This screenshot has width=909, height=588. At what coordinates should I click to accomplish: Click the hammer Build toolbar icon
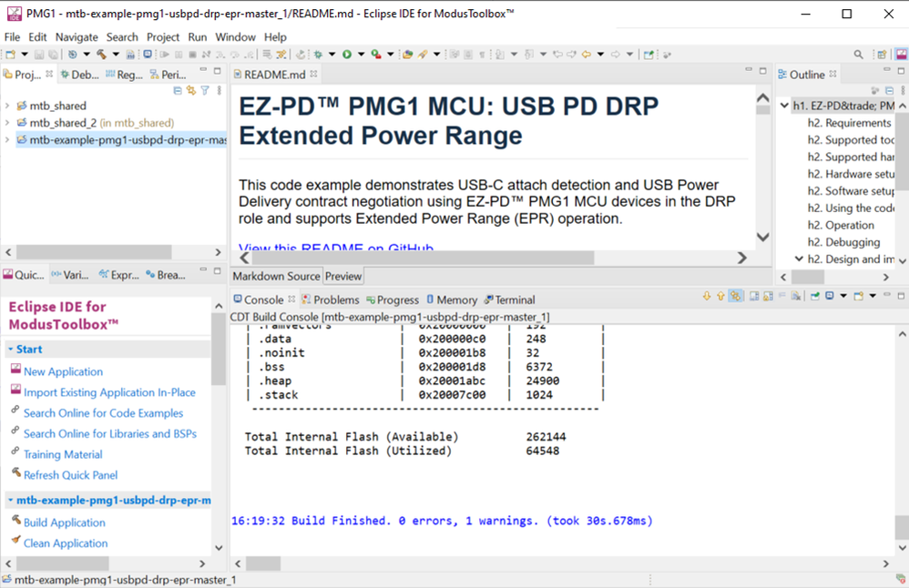tap(101, 55)
